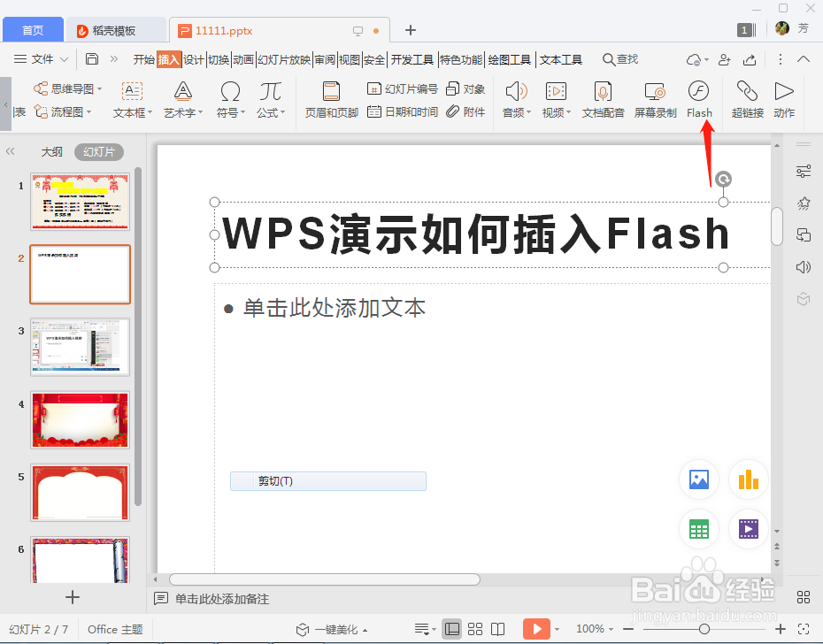Screen dimensions: 823x644
Task: Insert an attachment
Action: (x=465, y=111)
